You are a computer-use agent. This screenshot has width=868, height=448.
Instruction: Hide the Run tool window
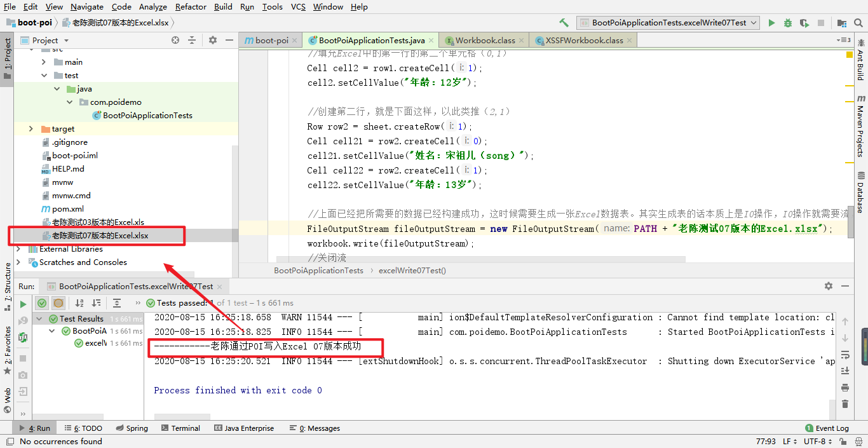click(x=845, y=287)
